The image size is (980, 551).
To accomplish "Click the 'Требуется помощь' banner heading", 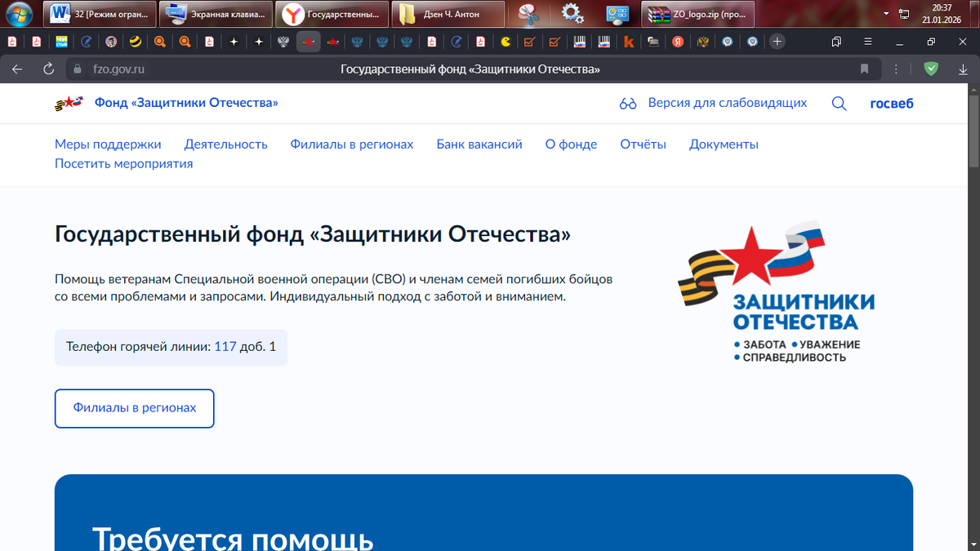I will coord(233,539).
